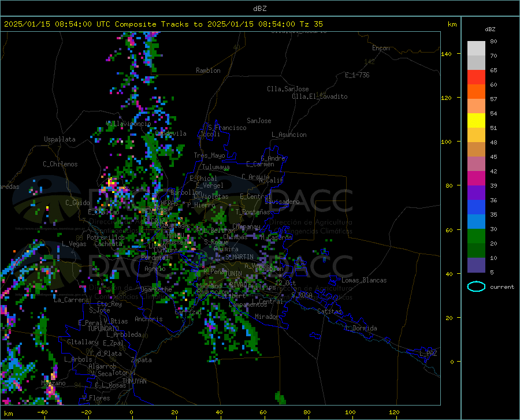Viewport: 520px width, 420px height.
Task: Click the Anchoris place label
Action: (x=148, y=319)
